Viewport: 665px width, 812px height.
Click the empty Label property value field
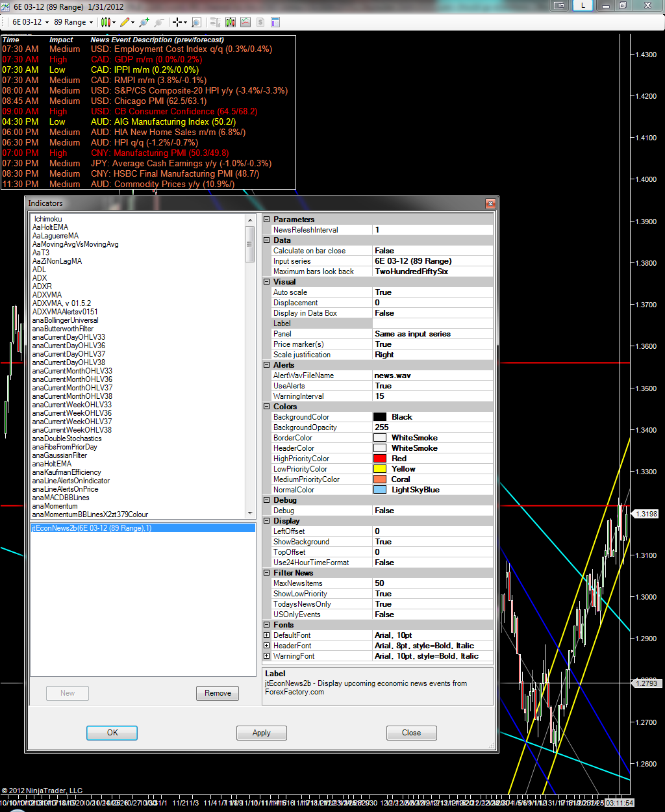point(433,324)
